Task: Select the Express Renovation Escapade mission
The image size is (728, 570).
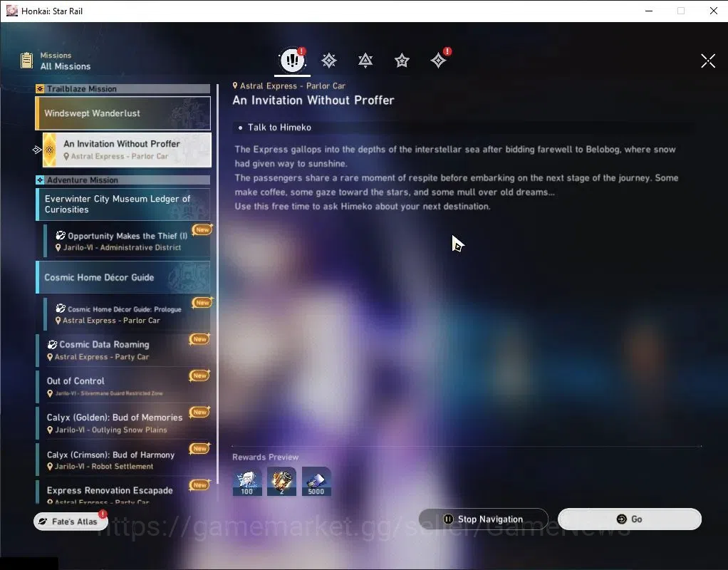Action: coord(123,492)
